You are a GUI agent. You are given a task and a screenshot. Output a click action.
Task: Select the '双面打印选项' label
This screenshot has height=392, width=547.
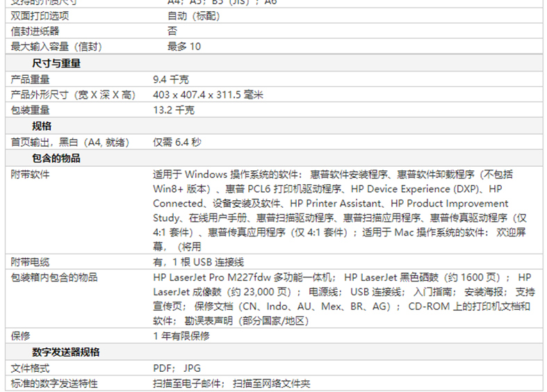point(40,16)
